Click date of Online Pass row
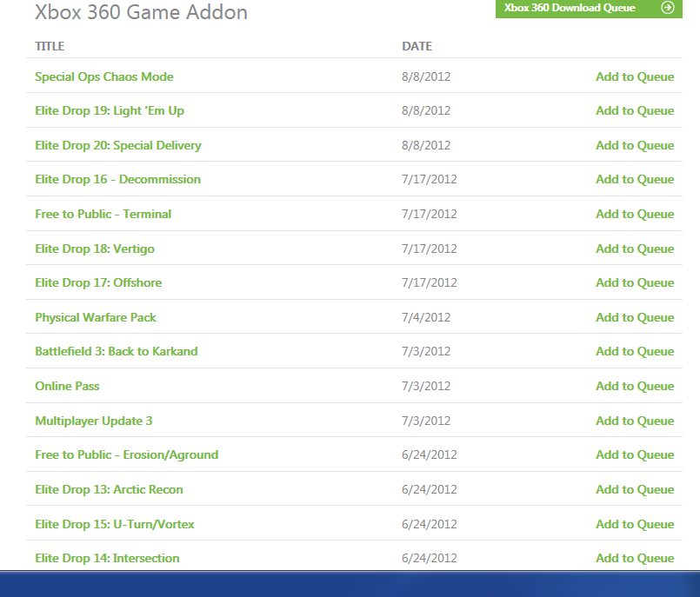This screenshot has height=597, width=700. pyautogui.click(x=426, y=387)
